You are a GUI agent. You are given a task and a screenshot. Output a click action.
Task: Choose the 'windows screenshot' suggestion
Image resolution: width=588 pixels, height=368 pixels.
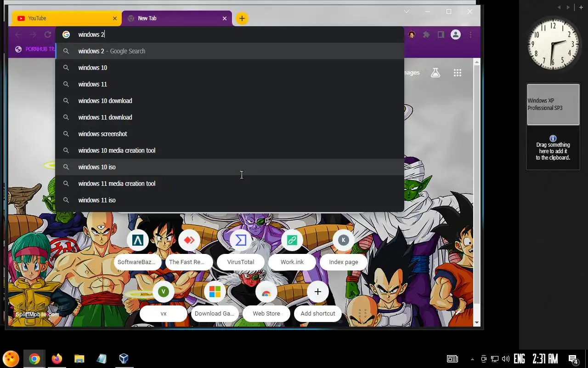[230, 134]
